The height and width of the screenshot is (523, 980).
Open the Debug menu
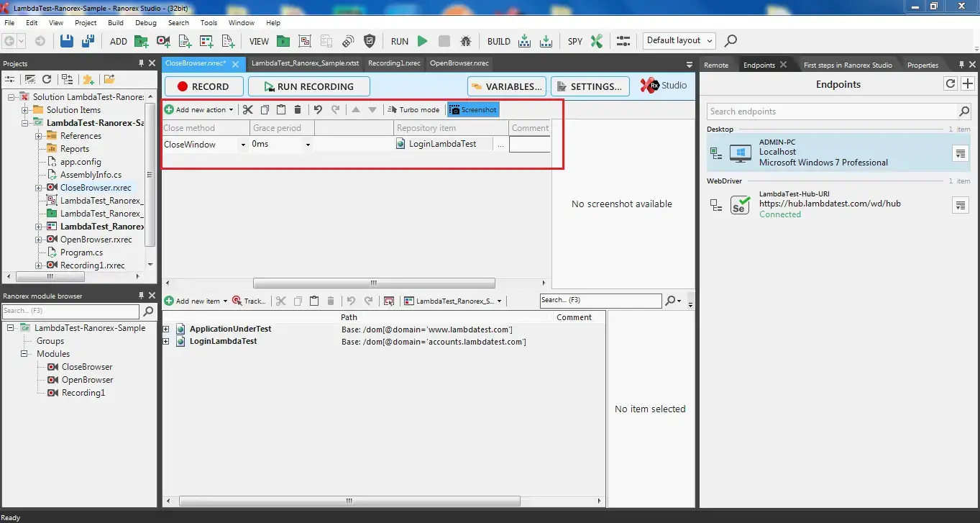click(145, 23)
